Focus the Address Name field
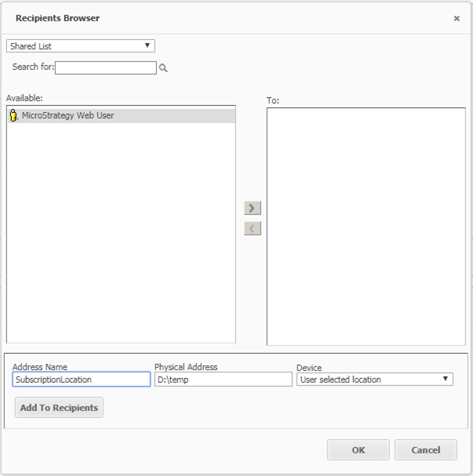Screen dimensions: 473x476 coord(81,380)
